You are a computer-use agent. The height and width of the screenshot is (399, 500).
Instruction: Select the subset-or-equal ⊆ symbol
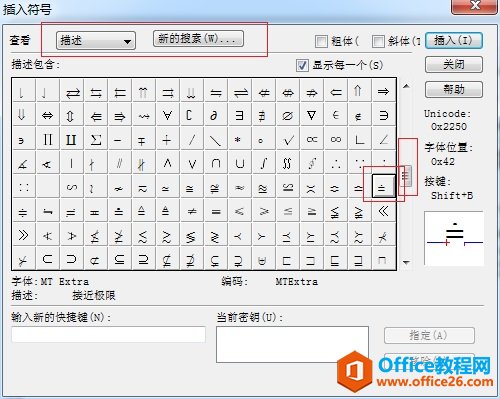[120, 259]
